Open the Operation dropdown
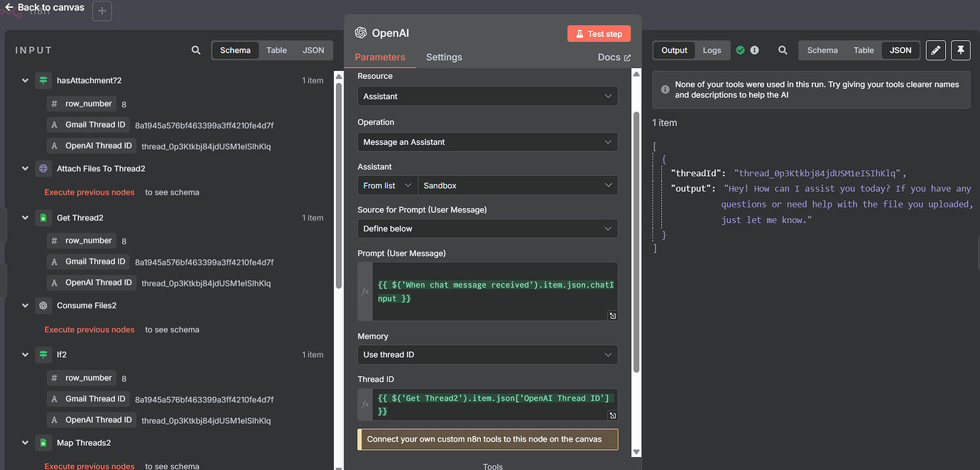This screenshot has height=470, width=980. click(x=487, y=141)
